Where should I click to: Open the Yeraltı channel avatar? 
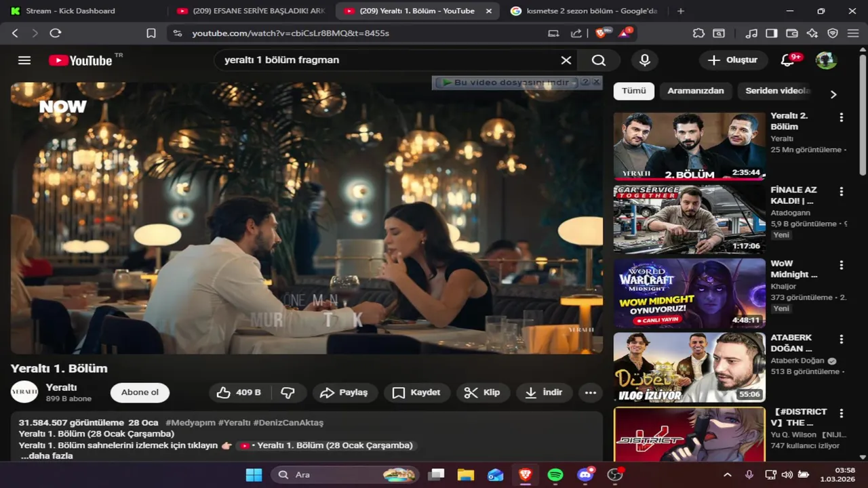click(x=24, y=392)
